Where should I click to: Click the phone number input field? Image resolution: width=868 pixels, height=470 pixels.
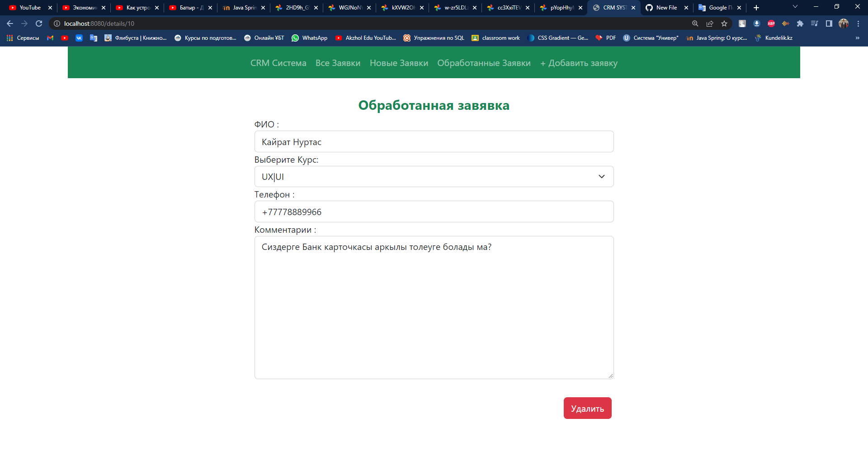[x=434, y=211]
